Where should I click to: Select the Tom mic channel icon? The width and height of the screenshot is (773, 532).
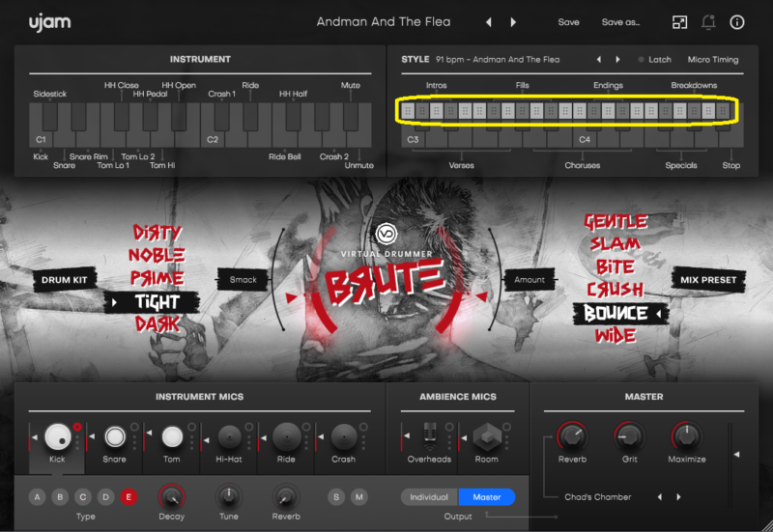coord(172,436)
